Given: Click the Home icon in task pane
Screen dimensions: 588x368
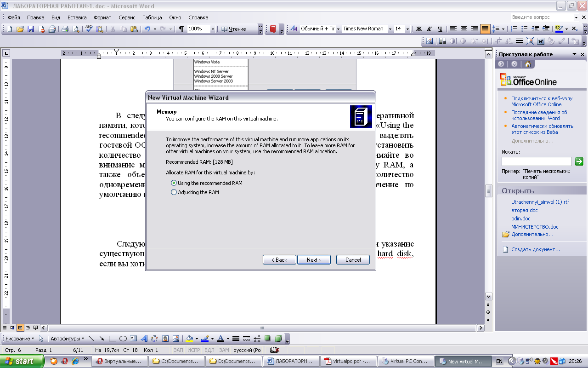Looking at the screenshot, I should (x=528, y=64).
